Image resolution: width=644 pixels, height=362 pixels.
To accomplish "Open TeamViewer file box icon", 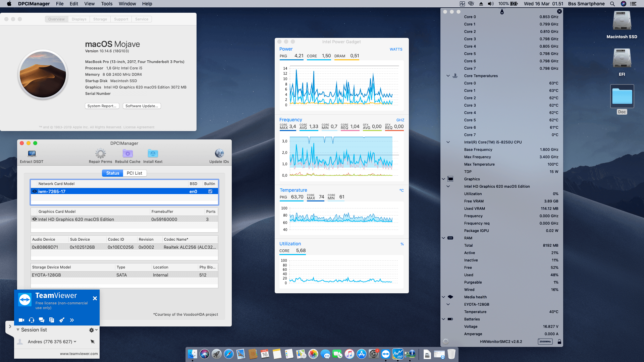I will pos(52,320).
